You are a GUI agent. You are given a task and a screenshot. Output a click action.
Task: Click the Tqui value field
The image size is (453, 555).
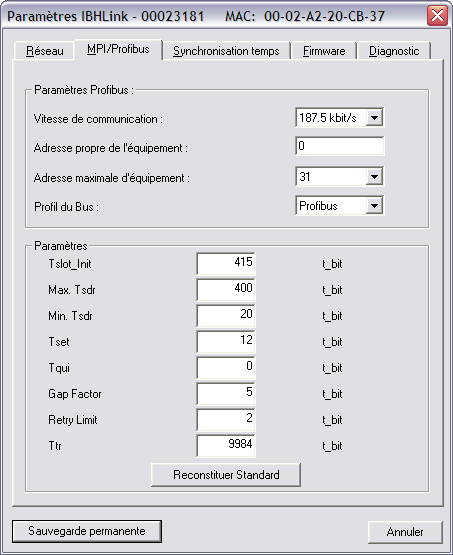[x=226, y=367]
